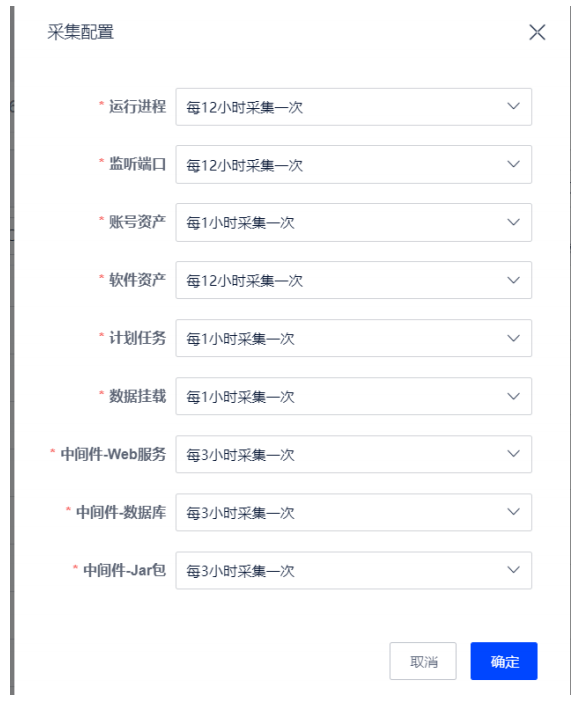Click the chevron arrow for 中间件-Web服务
The image size is (581, 702).
tap(513, 454)
